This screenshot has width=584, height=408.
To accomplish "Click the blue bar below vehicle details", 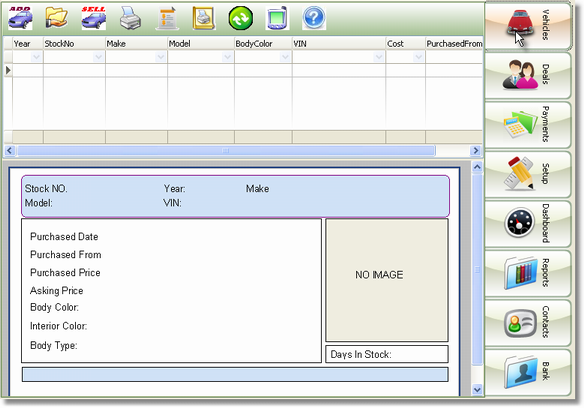I will coord(235,374).
